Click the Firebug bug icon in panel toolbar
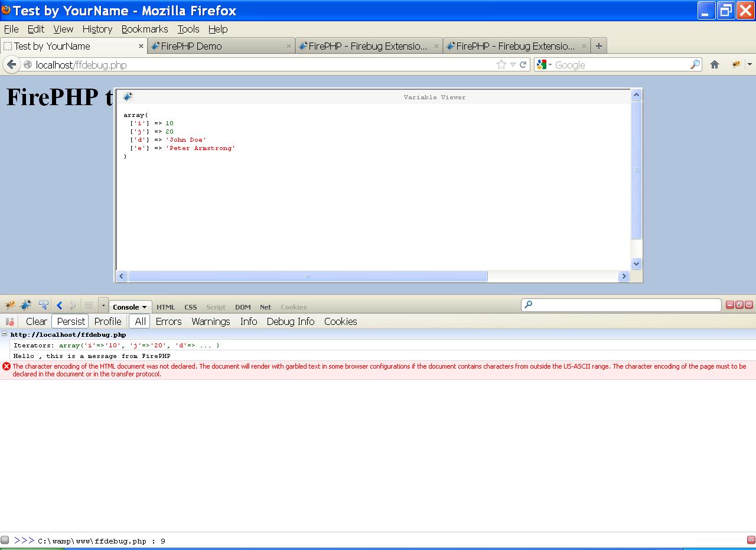756x550 pixels. (10, 305)
